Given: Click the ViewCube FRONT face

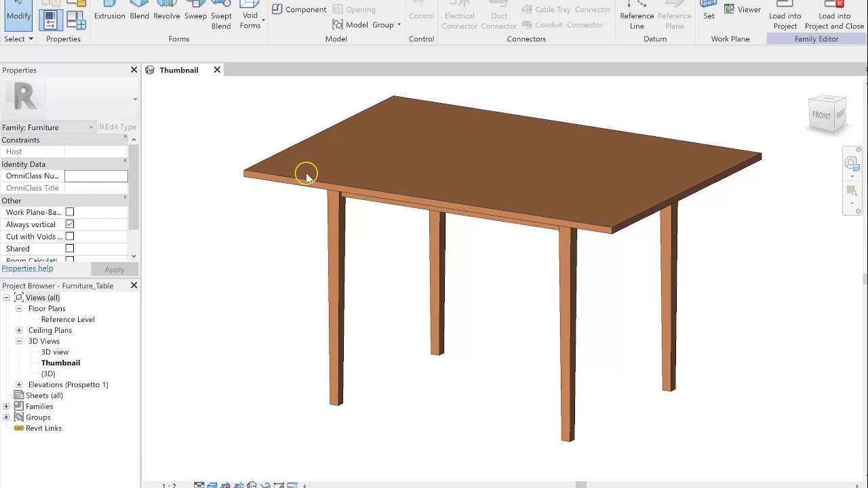Looking at the screenshot, I should [x=821, y=115].
